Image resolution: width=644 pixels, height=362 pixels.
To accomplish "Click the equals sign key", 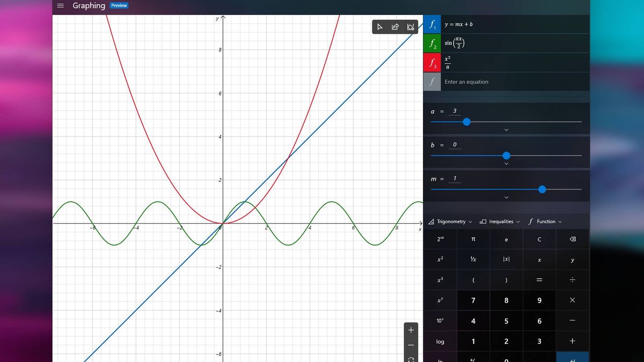I will pyautogui.click(x=539, y=280).
